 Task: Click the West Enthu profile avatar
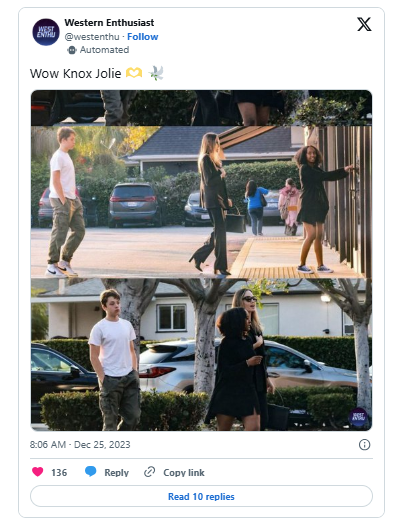[x=46, y=32]
